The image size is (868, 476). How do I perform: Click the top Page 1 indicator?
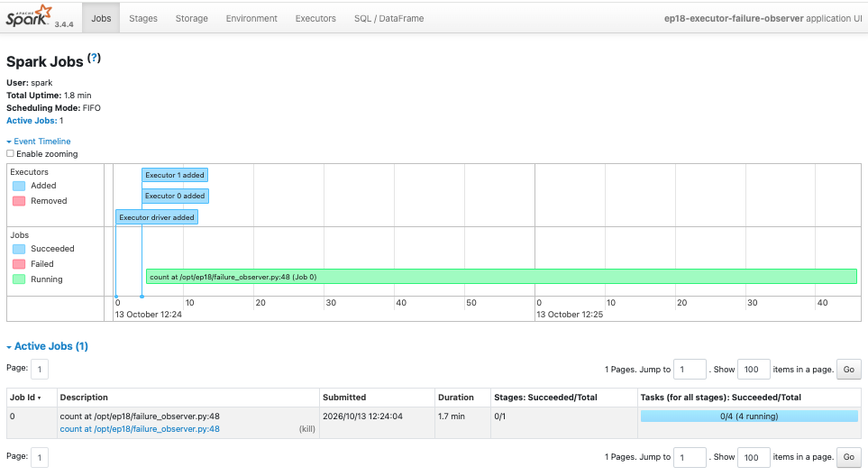(40, 370)
